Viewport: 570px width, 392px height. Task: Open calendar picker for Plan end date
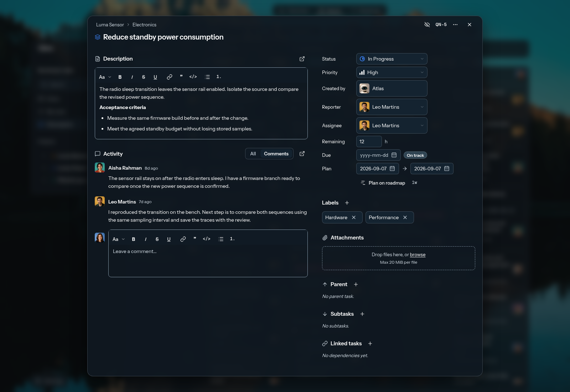click(x=447, y=169)
